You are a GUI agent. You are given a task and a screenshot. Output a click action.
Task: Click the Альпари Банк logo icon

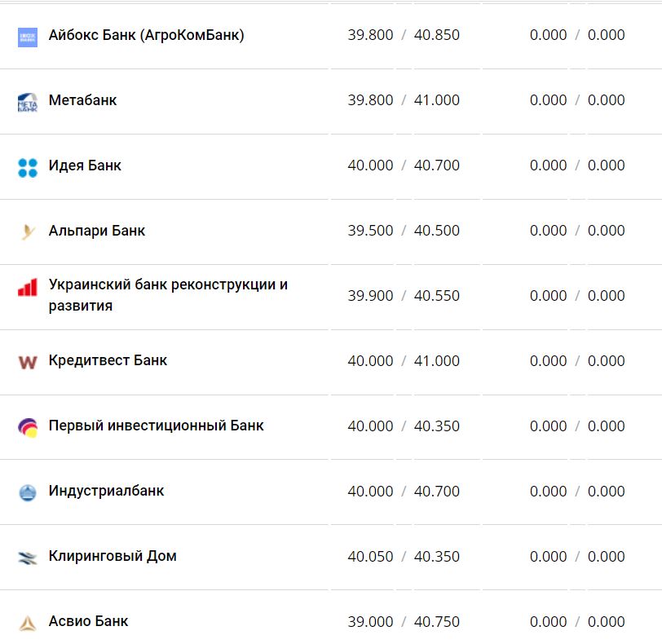coord(28,232)
